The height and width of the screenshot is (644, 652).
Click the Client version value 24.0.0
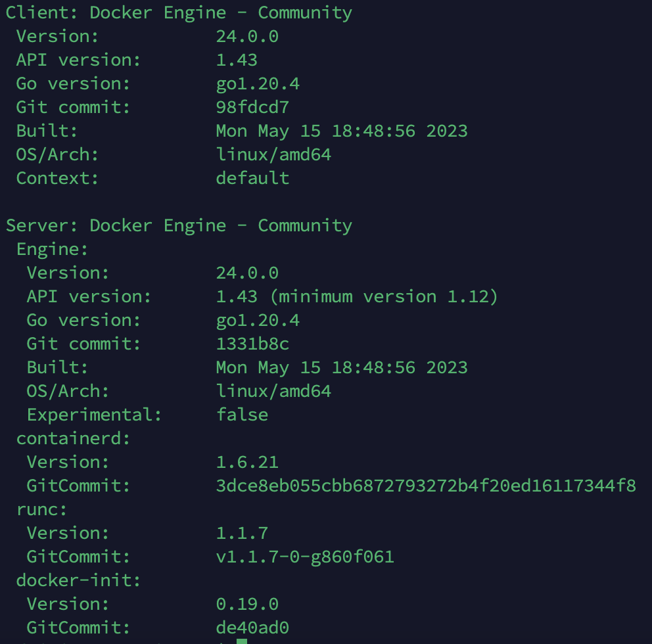click(247, 37)
